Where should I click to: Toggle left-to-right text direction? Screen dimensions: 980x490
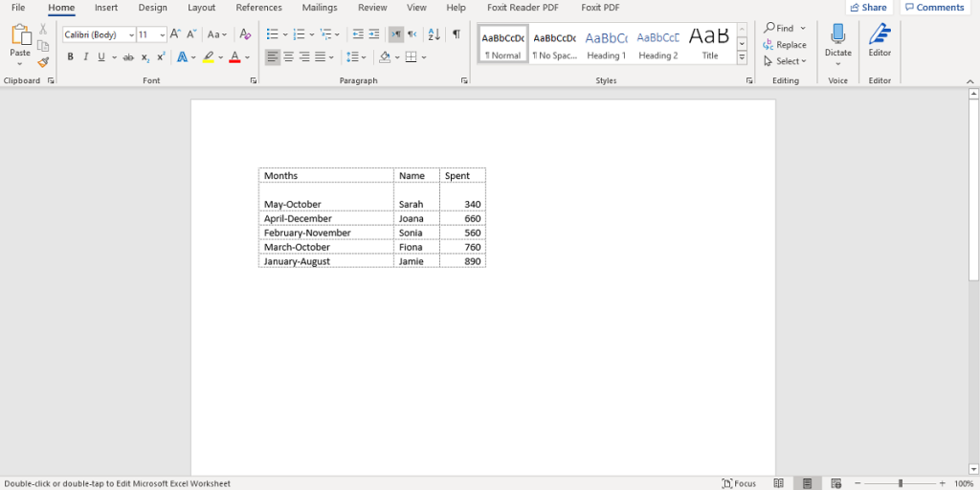(x=395, y=34)
